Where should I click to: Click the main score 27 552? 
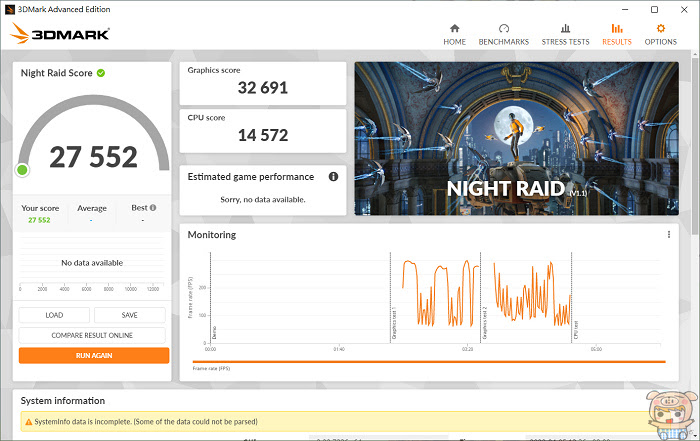[x=93, y=157]
